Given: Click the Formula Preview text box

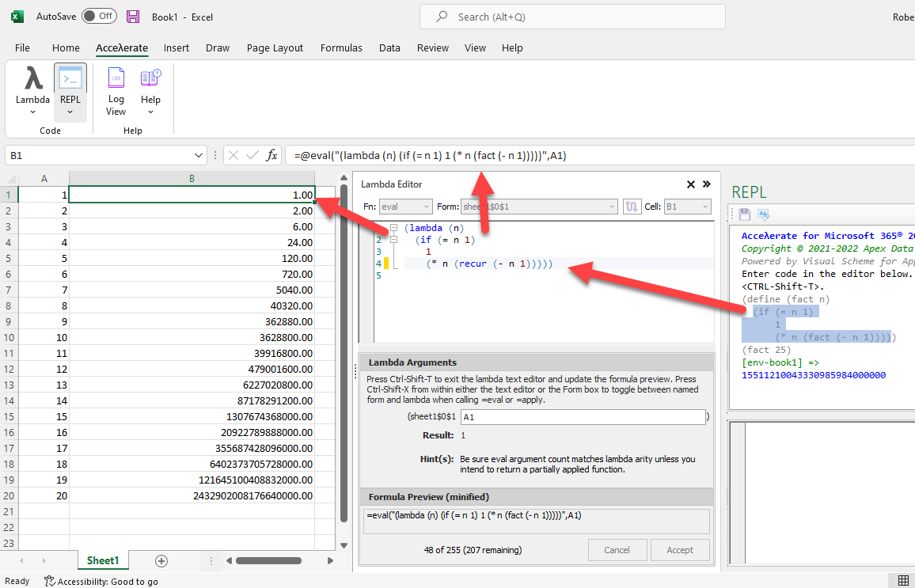Looking at the screenshot, I should click(536, 522).
